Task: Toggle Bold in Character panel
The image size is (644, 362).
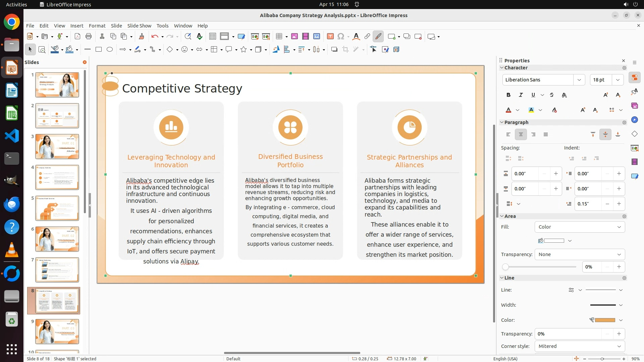Action: coord(508,95)
